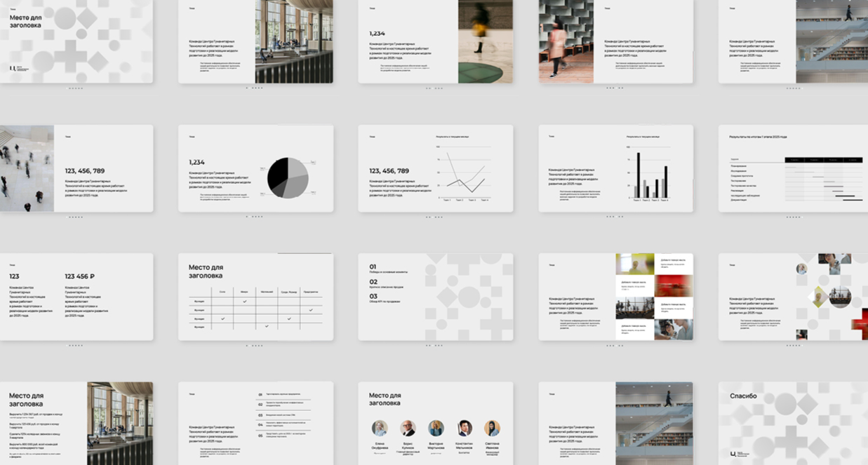Screen dimensions: 868x465
Task: Select Елена's avatar on the team slide
Action: tap(380, 428)
